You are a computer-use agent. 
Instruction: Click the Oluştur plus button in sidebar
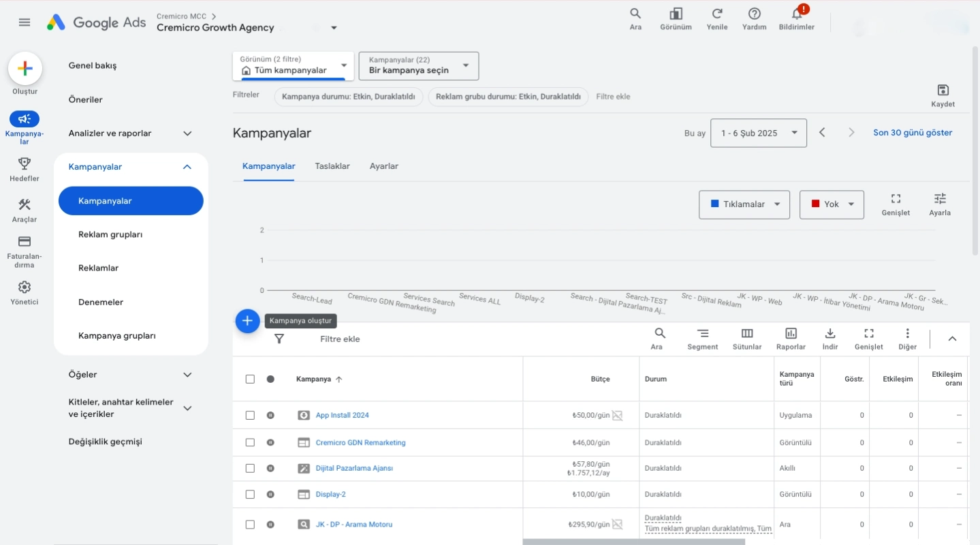click(x=25, y=69)
